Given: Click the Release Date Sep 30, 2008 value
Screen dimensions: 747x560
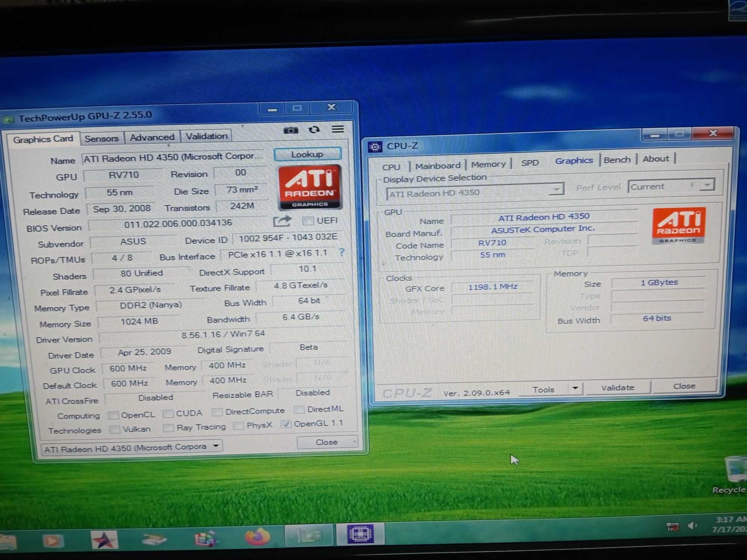Looking at the screenshot, I should pyautogui.click(x=122, y=209).
